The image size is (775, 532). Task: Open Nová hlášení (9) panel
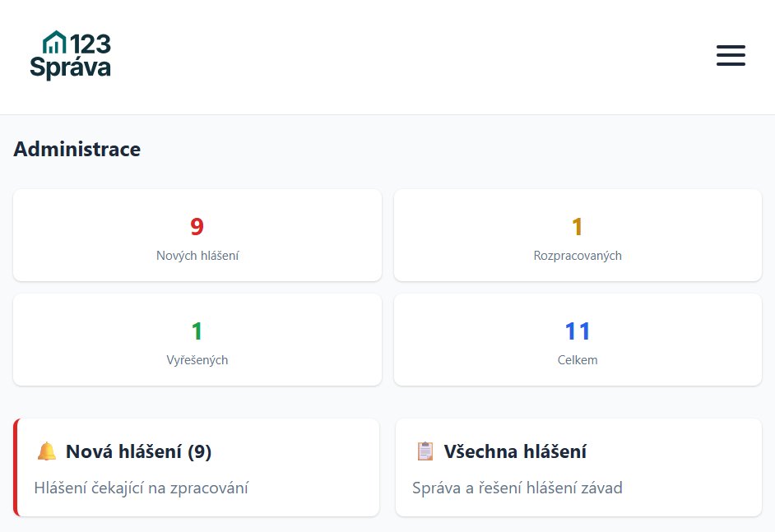(x=197, y=467)
